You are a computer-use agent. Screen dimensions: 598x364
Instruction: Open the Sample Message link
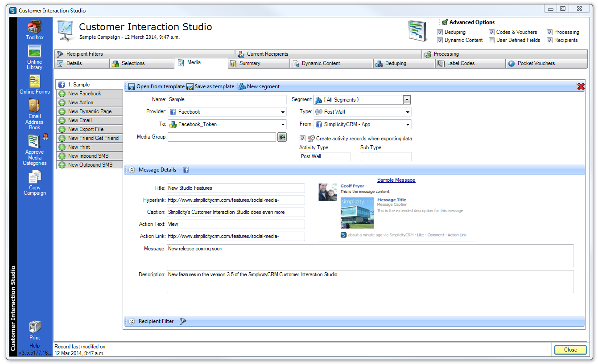[x=396, y=180]
